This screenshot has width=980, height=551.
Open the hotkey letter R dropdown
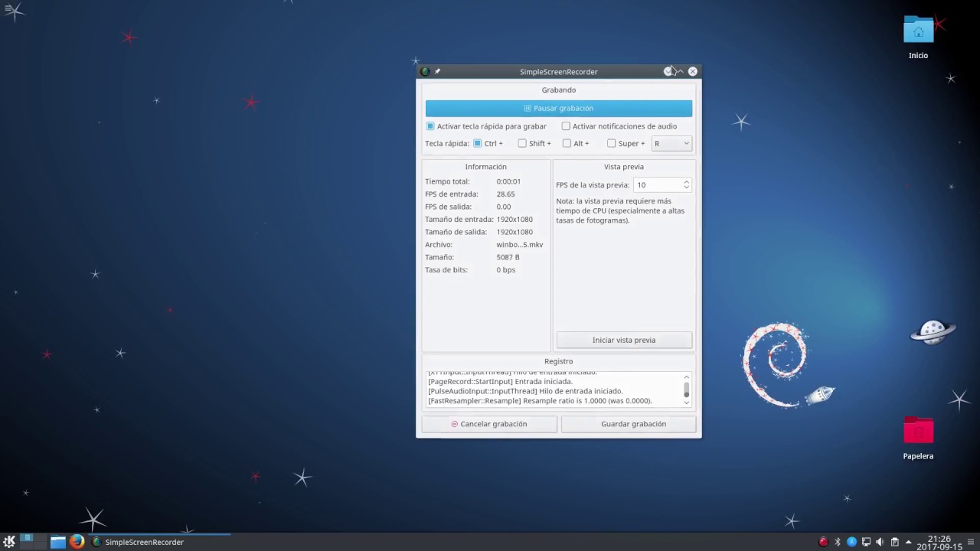pyautogui.click(x=671, y=143)
